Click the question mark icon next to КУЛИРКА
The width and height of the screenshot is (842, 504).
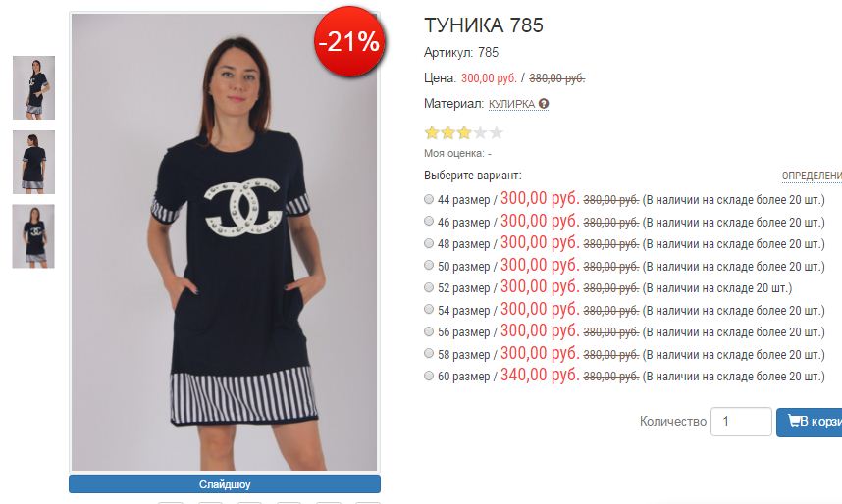[544, 104]
